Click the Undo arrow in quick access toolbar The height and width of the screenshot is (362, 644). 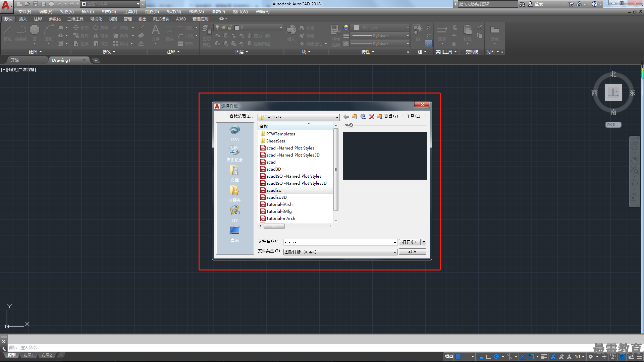(59, 4)
